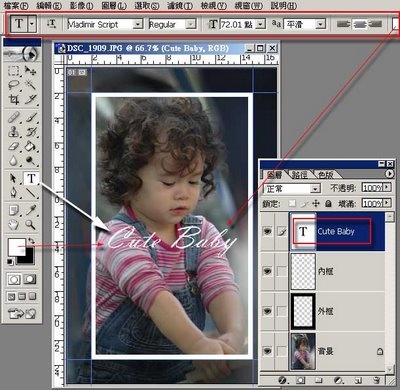Switch to the 路徑 tab
This screenshot has height=390, width=400.
click(299, 175)
